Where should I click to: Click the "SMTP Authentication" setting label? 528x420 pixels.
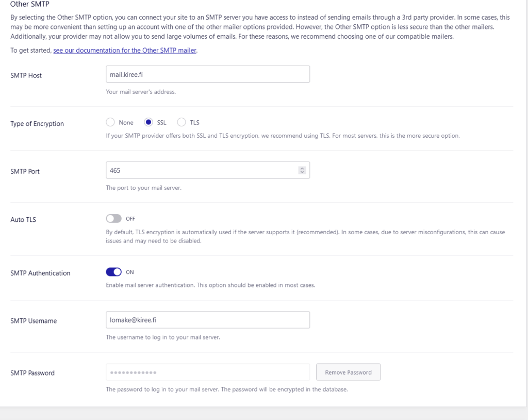[40, 273]
